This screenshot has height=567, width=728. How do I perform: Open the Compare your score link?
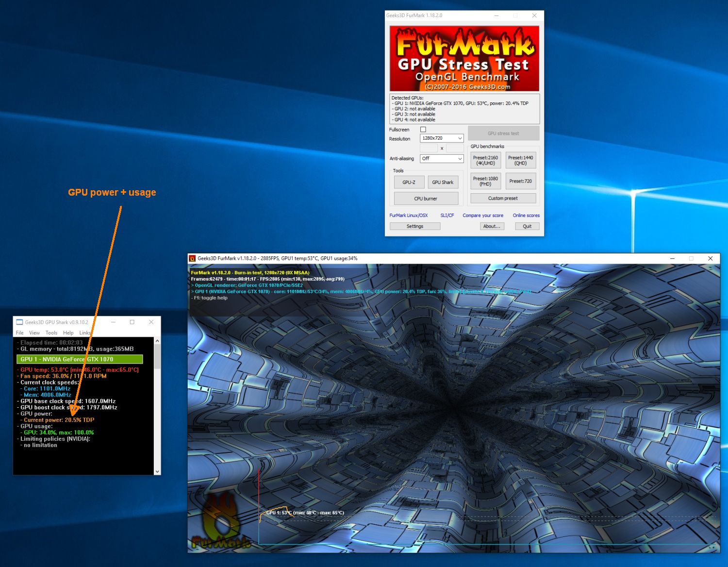click(x=483, y=216)
